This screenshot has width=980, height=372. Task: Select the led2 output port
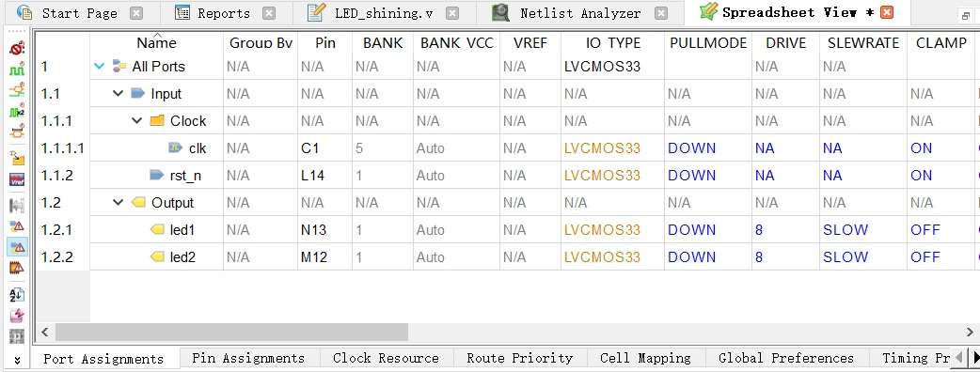pos(182,256)
